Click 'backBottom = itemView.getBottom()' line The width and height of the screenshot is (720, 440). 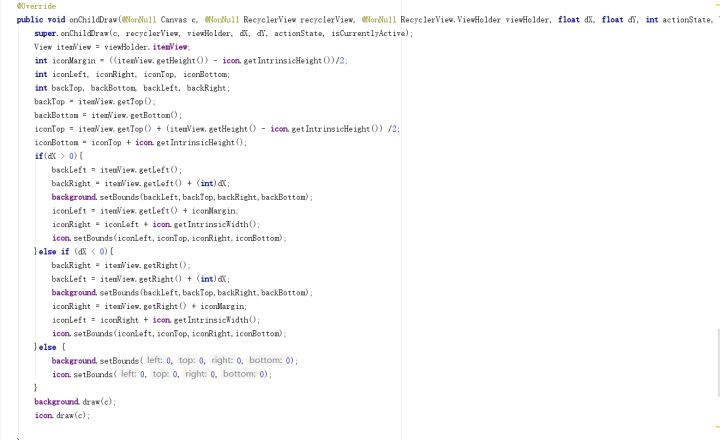(x=108, y=115)
